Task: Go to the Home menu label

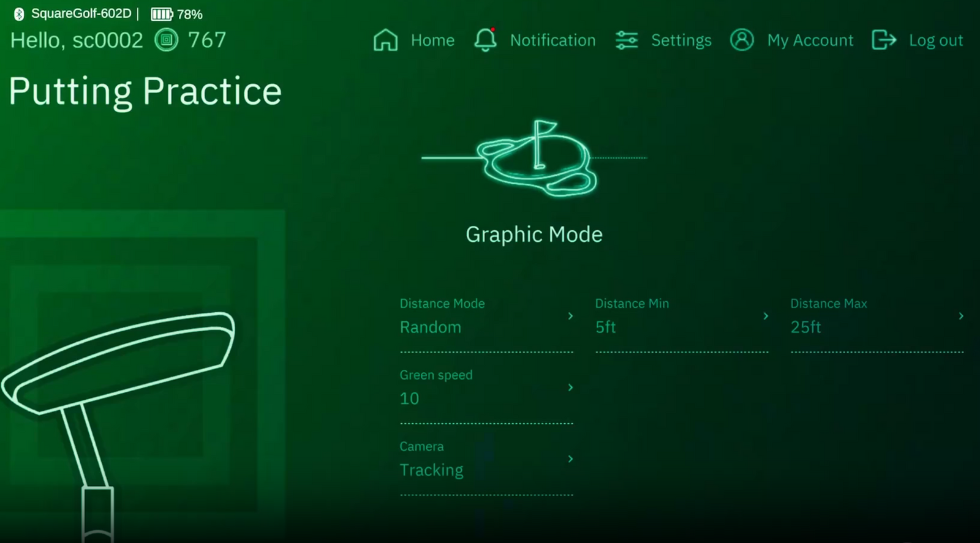Action: (x=432, y=40)
